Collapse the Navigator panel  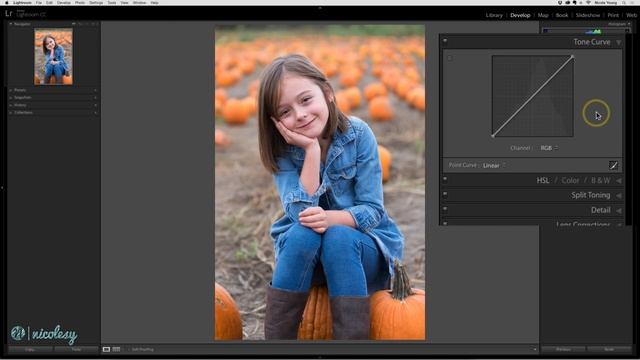tap(11, 24)
